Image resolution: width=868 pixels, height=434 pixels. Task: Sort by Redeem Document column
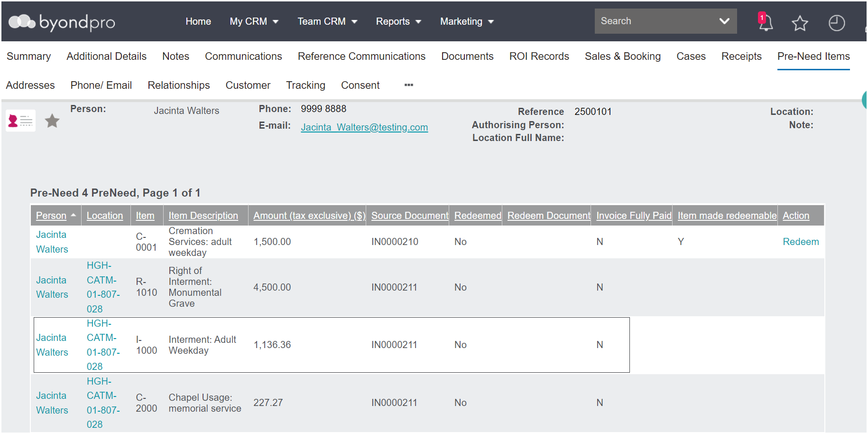[549, 216]
